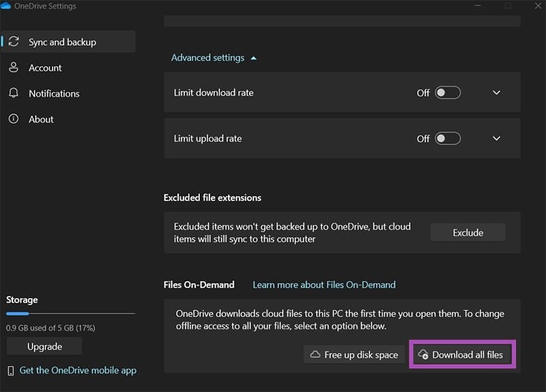Expand the Limit download rate chevron
Image resolution: width=546 pixels, height=392 pixels.
(496, 93)
